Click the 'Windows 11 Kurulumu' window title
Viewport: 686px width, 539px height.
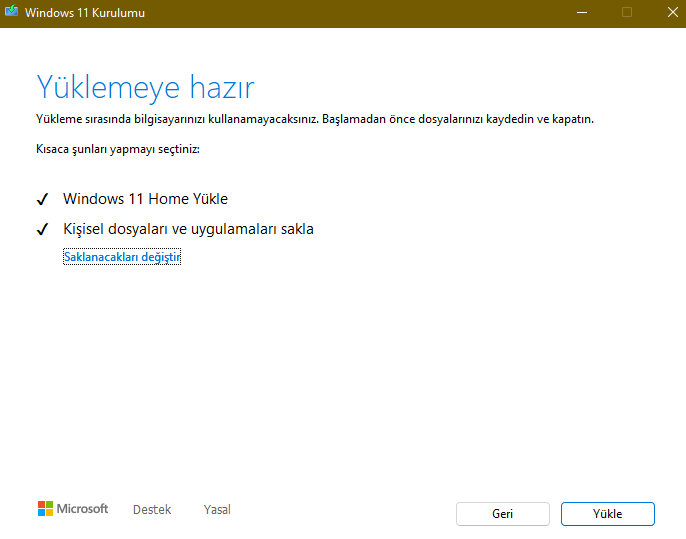tap(85, 13)
